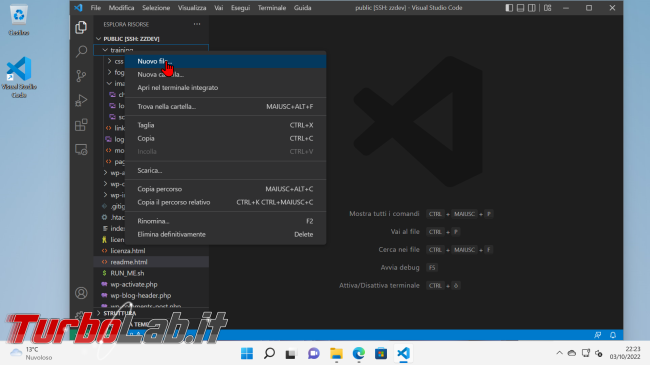Select Elimina definitivamente entry
This screenshot has height=365, width=650.
click(226, 234)
